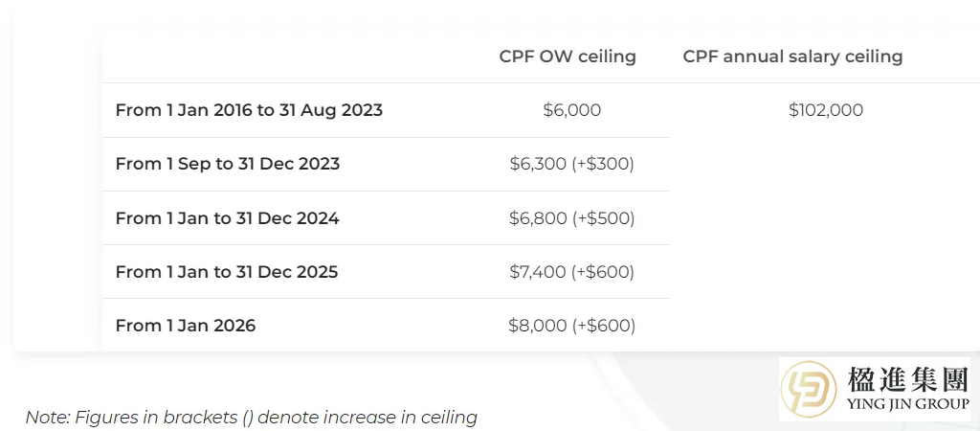Screen dimensions: 980x431
Task: Select the $6,800 ceiling amount
Action: point(538,218)
